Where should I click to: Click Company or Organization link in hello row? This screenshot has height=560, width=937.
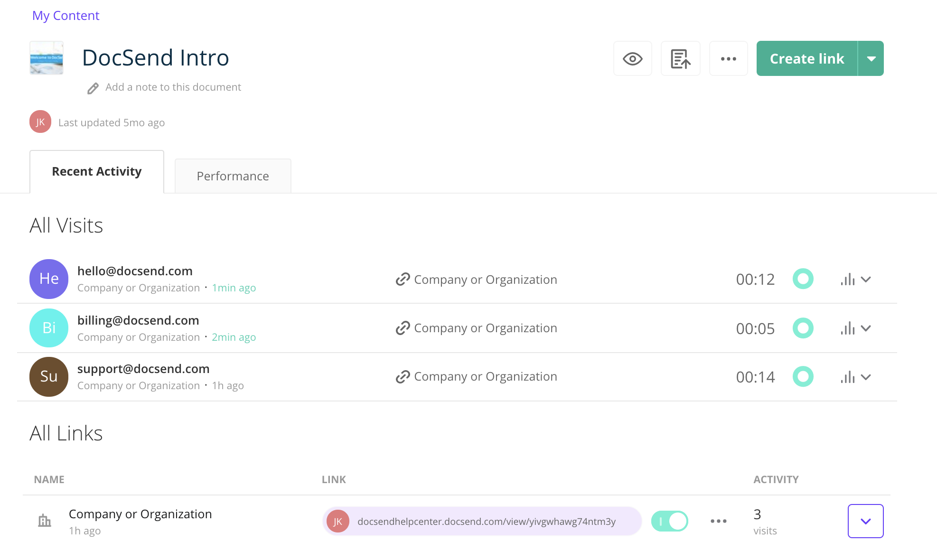coord(486,280)
